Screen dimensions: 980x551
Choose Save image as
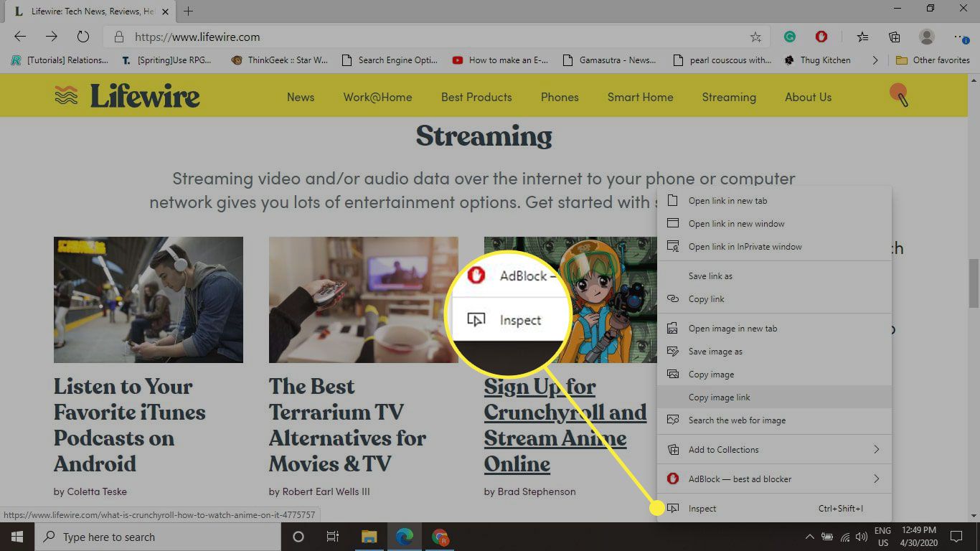point(774,352)
